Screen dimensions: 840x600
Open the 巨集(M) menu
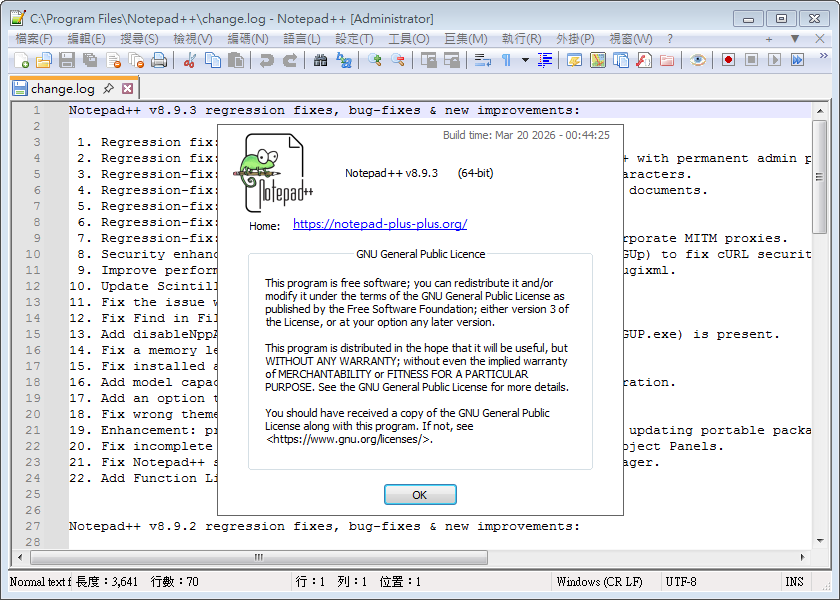tap(466, 39)
